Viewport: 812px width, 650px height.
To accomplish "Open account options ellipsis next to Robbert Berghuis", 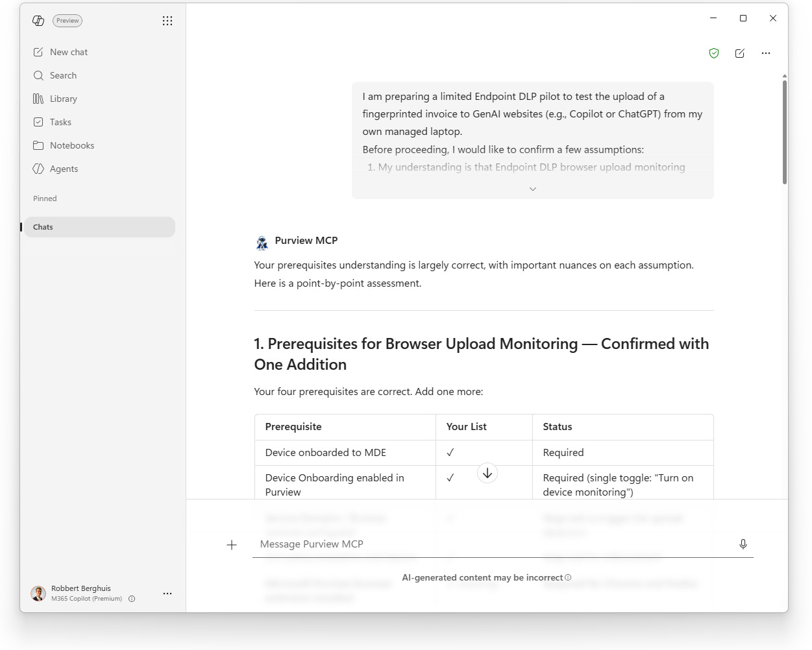I will pyautogui.click(x=167, y=594).
